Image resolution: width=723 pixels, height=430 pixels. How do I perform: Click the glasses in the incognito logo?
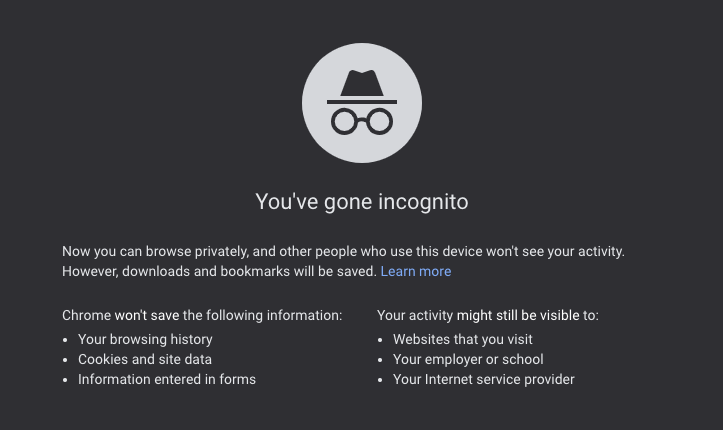click(362, 122)
